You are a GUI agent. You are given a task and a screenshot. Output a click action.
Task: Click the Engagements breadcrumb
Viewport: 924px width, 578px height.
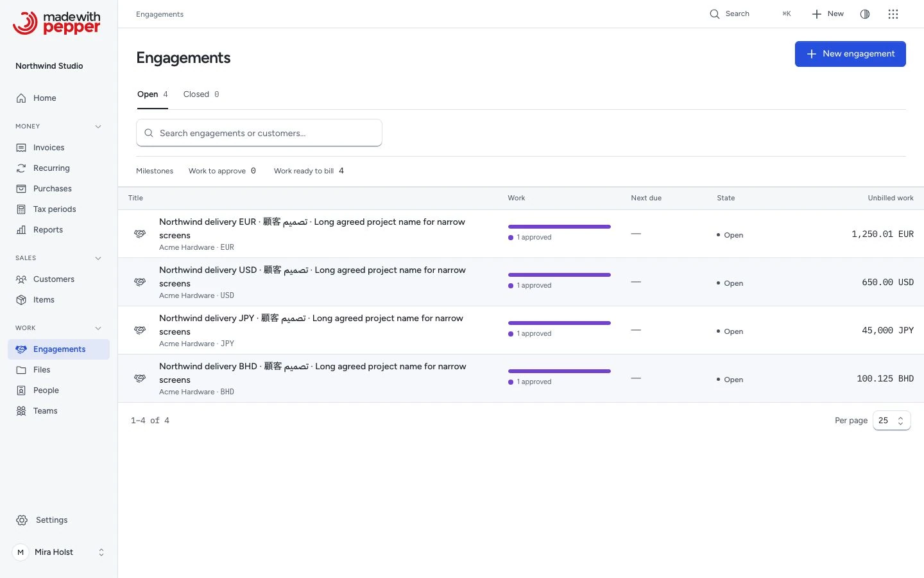coord(160,14)
